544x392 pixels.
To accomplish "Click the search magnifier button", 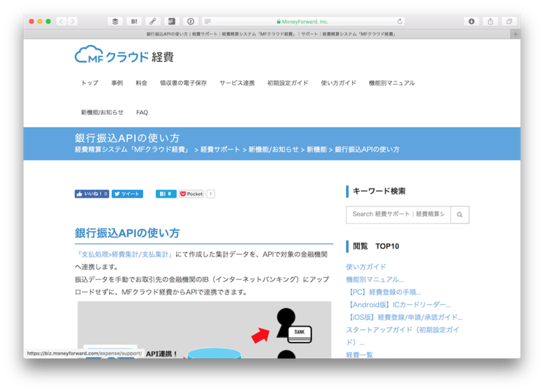I will [460, 215].
